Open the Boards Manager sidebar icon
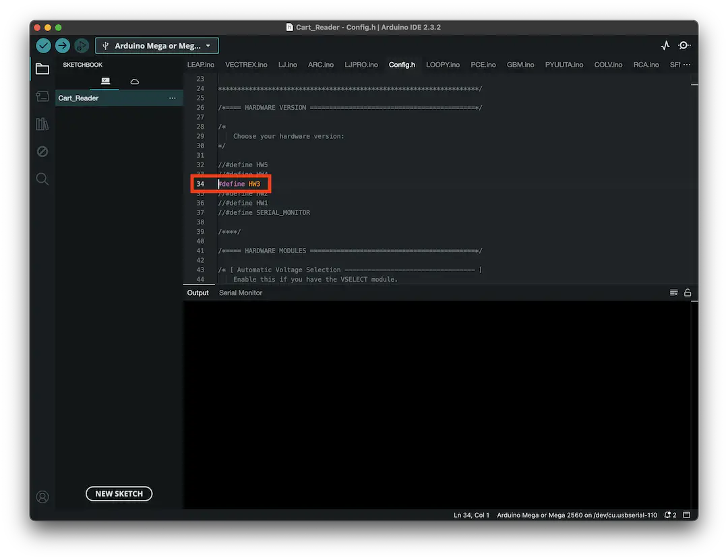Viewport: 728px width, 560px height. tap(42, 96)
